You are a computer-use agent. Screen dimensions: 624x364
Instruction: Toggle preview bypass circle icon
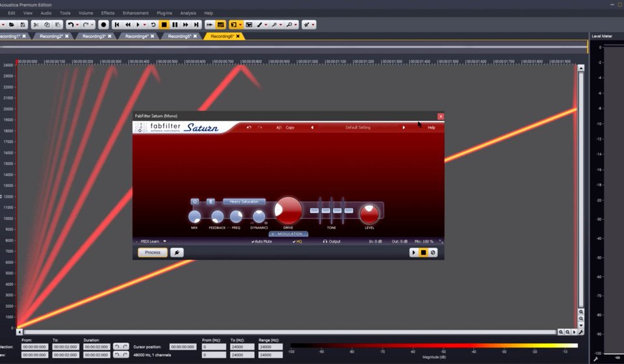(433, 253)
